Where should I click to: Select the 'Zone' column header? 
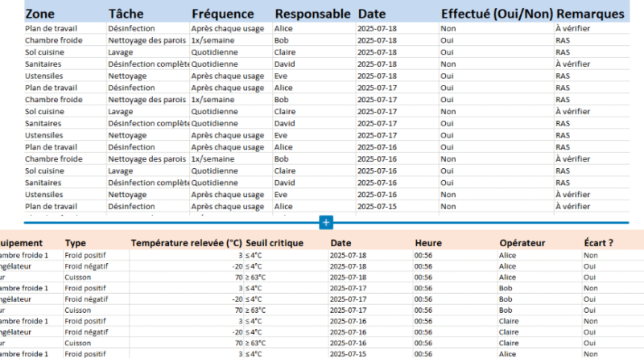39,14
